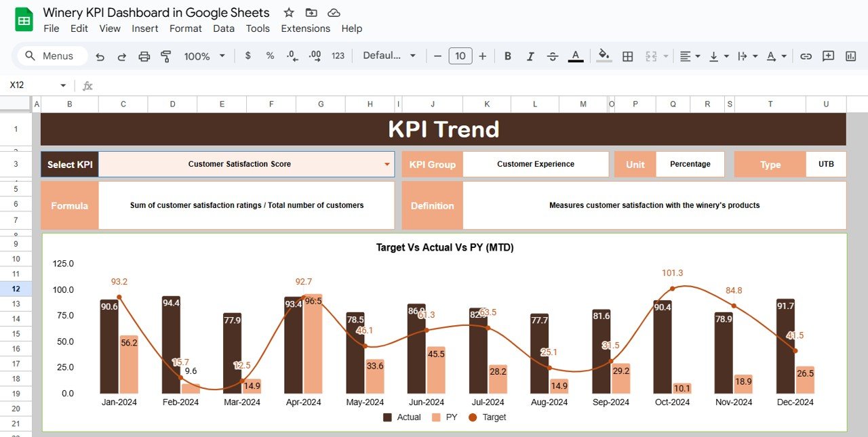
Task: Click the print icon in toolbar
Action: pos(144,56)
